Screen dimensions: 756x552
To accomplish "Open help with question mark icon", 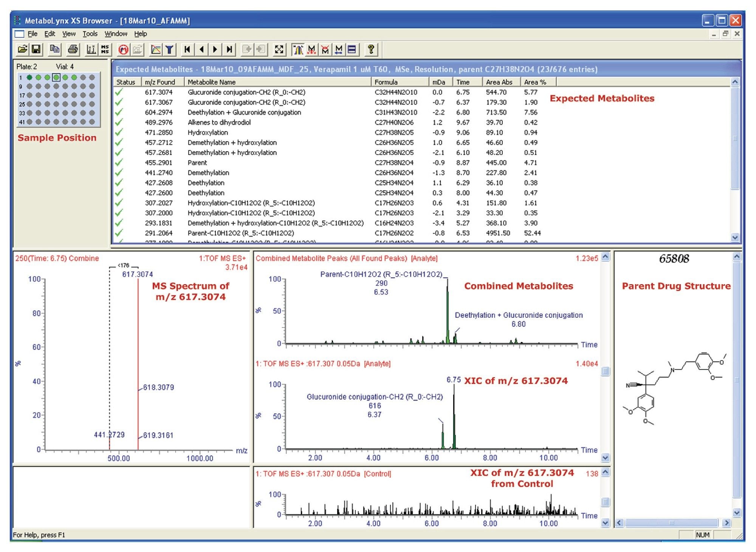I will [x=371, y=49].
